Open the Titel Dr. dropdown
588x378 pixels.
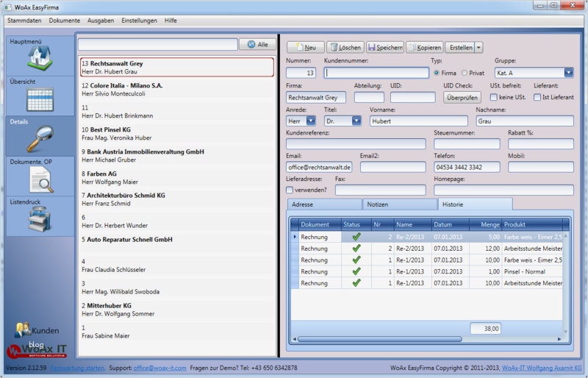(356, 121)
